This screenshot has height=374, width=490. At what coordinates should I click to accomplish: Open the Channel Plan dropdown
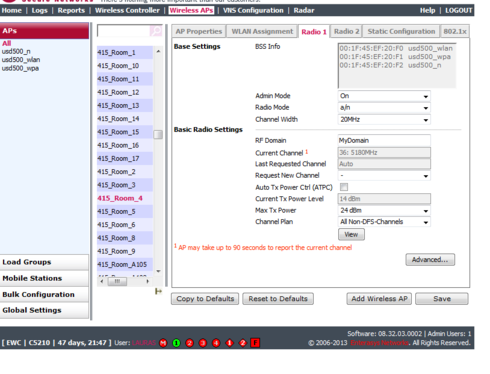click(x=384, y=222)
